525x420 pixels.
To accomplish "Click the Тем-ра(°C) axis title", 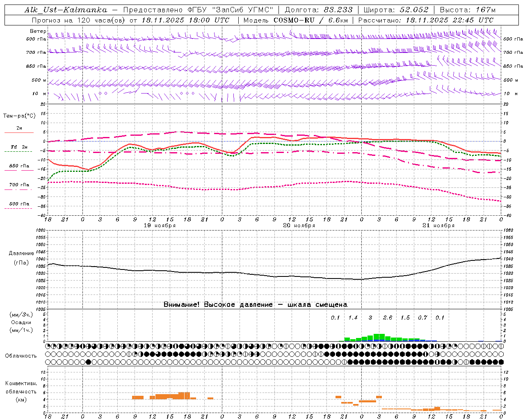I will point(19,116).
